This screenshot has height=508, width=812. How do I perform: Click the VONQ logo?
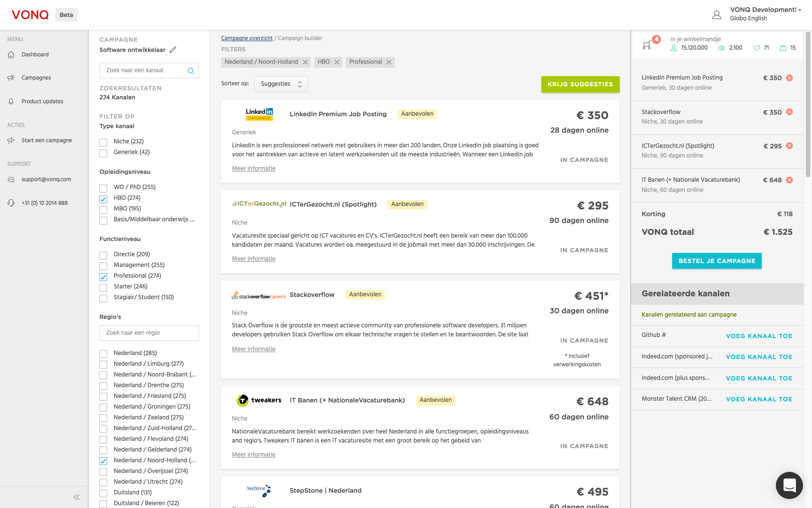click(x=30, y=15)
